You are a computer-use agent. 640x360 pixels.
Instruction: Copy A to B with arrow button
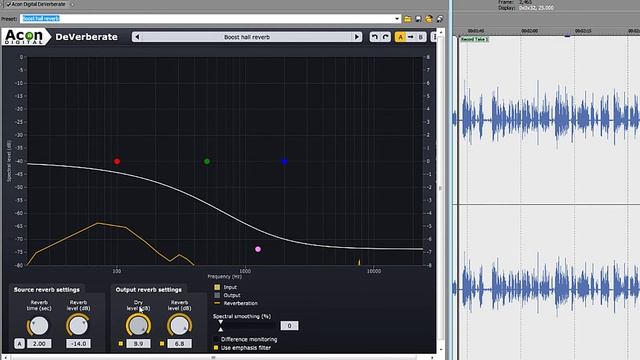410,37
